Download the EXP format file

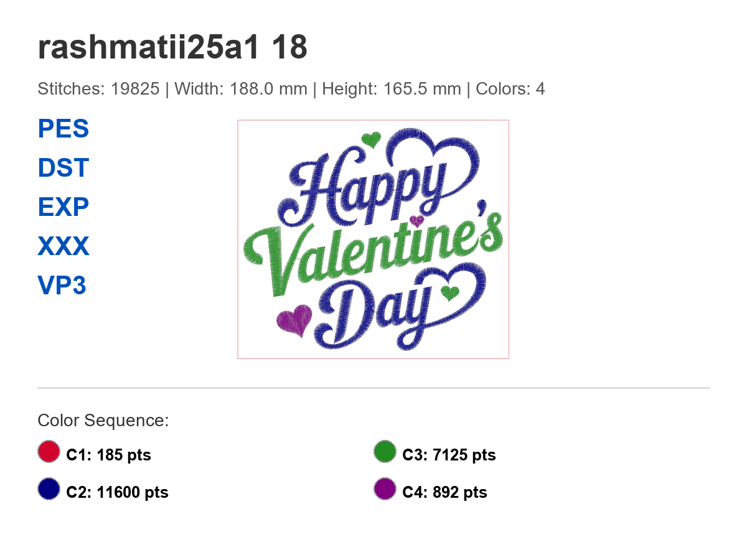63,207
